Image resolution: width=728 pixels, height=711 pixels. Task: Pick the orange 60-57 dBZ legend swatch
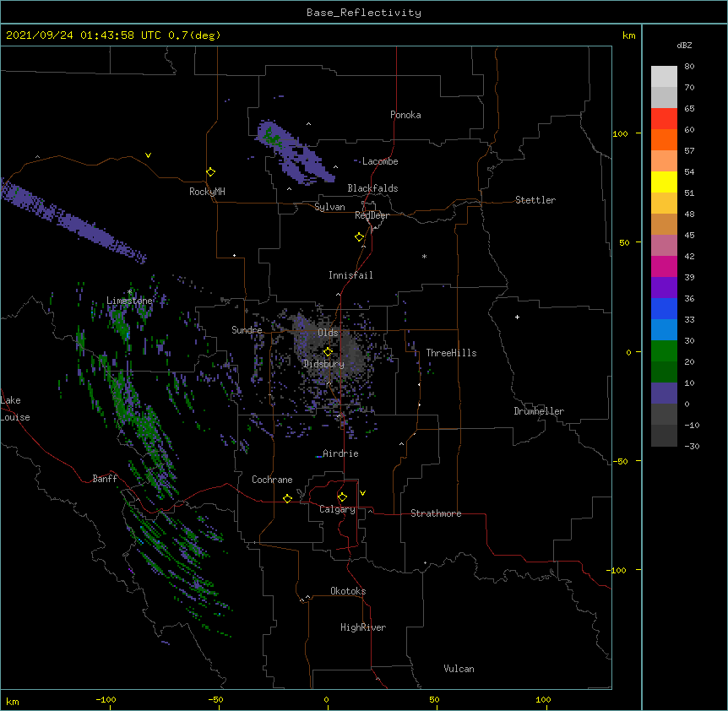[664, 139]
